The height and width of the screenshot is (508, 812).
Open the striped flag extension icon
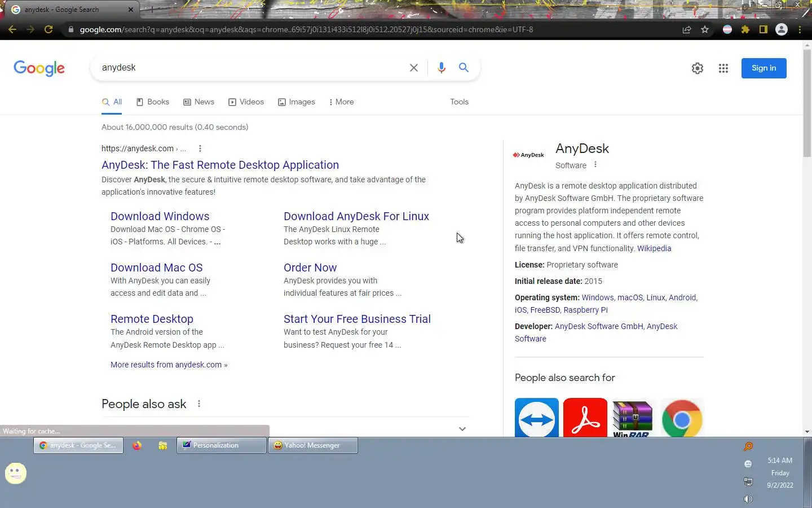[727, 29]
